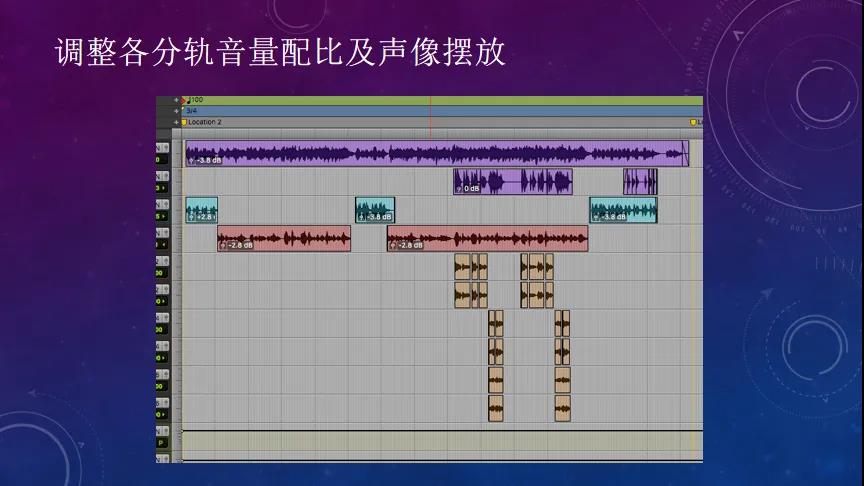Select left tan clip on ninth track
This screenshot has width=864, height=486.
pyautogui.click(x=496, y=380)
